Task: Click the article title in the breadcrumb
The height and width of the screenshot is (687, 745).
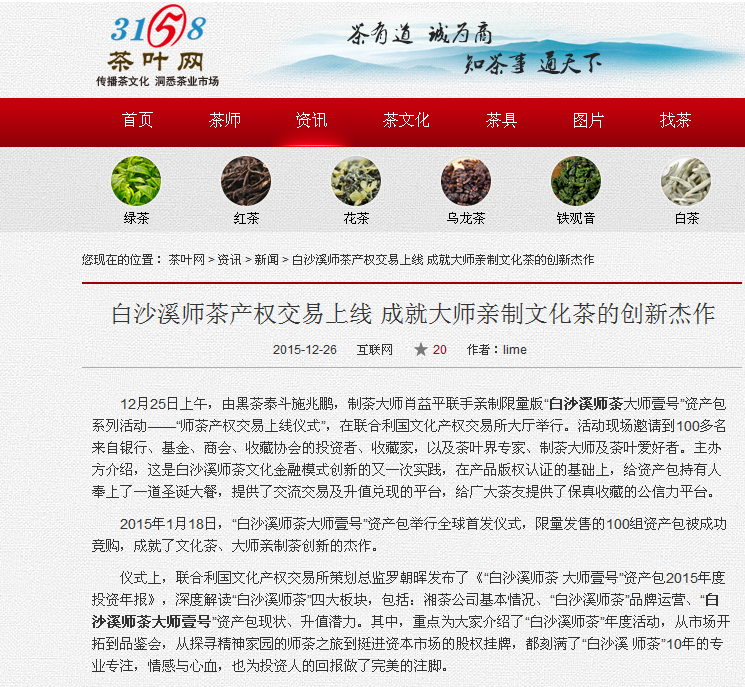Action: click(442, 260)
